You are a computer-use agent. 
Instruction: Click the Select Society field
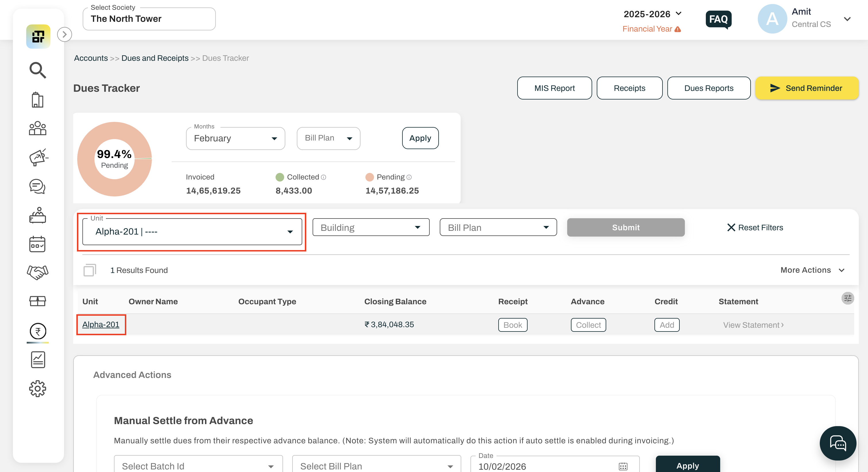tap(149, 19)
